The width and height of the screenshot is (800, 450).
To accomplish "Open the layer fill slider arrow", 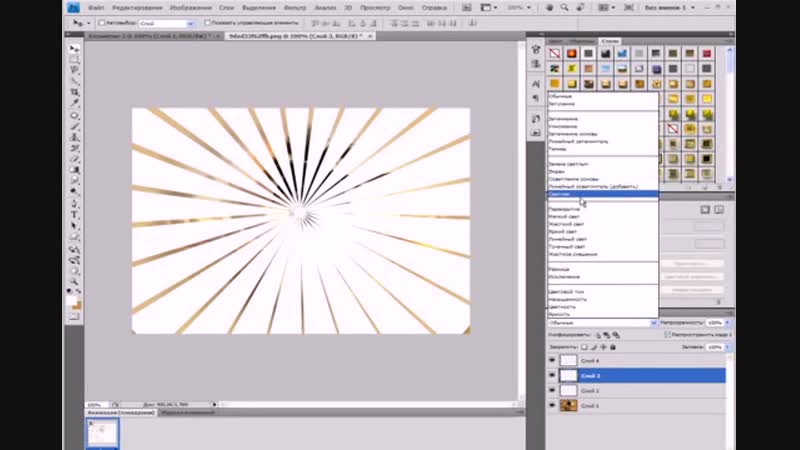I will [x=728, y=347].
